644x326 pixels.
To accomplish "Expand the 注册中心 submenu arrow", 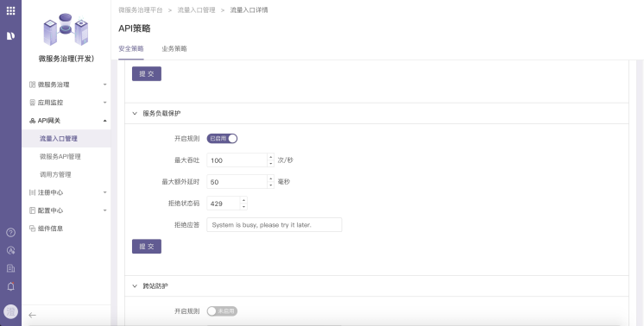I will 104,192.
